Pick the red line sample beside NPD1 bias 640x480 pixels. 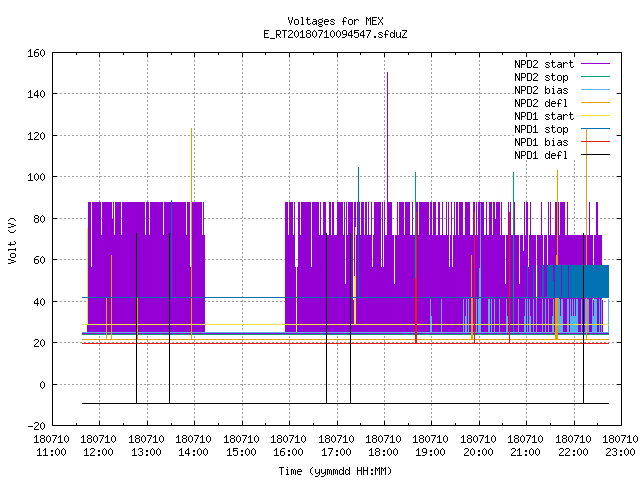pos(595,142)
